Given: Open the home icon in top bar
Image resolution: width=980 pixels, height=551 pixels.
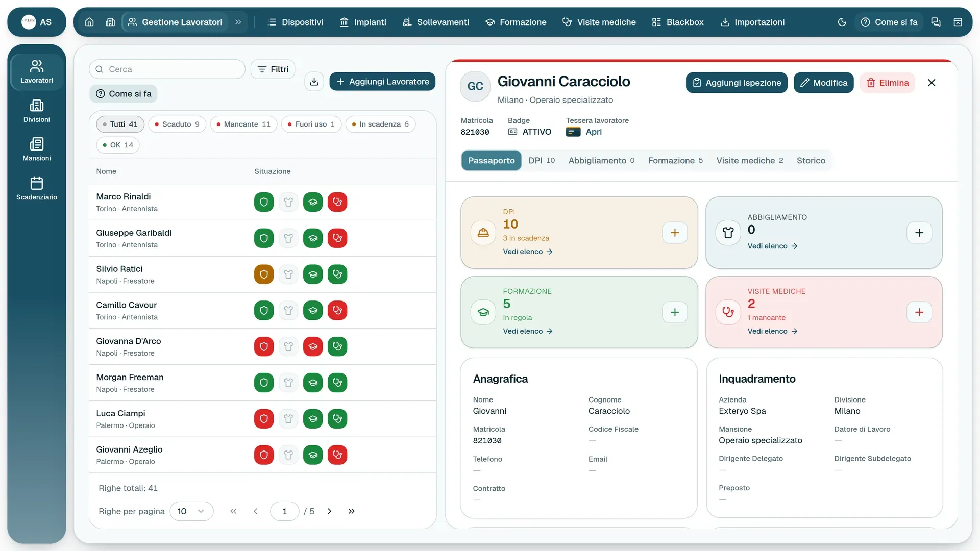Looking at the screenshot, I should tap(89, 22).
